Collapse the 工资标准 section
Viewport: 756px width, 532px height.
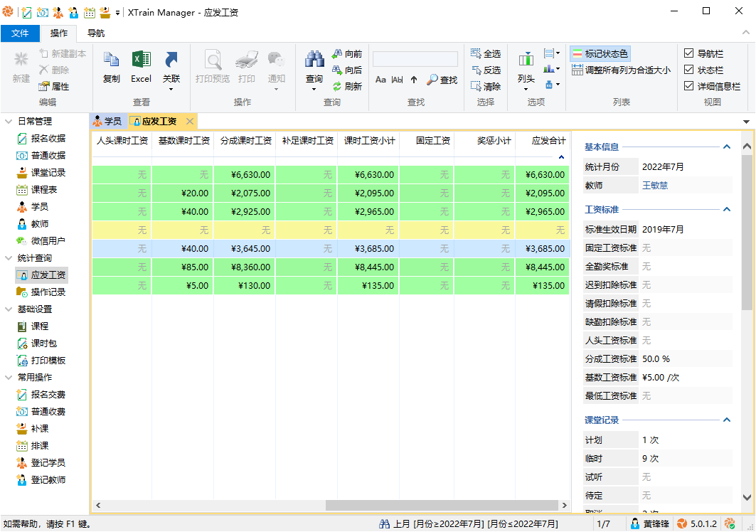[x=727, y=209]
